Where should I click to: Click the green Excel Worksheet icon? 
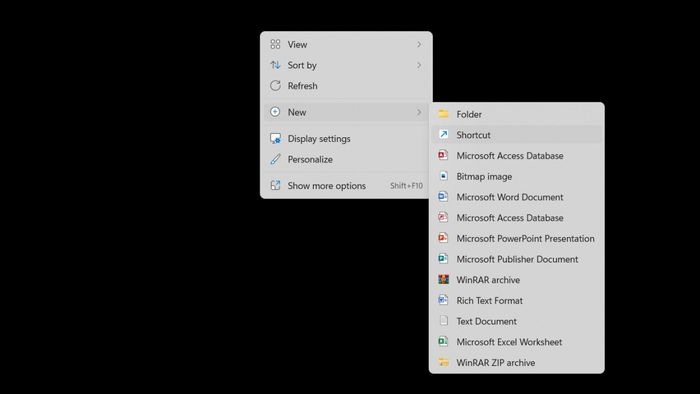pyautogui.click(x=443, y=342)
